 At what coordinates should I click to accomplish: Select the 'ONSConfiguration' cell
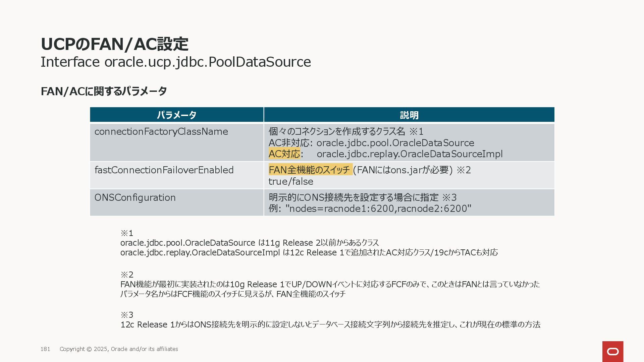(177, 202)
